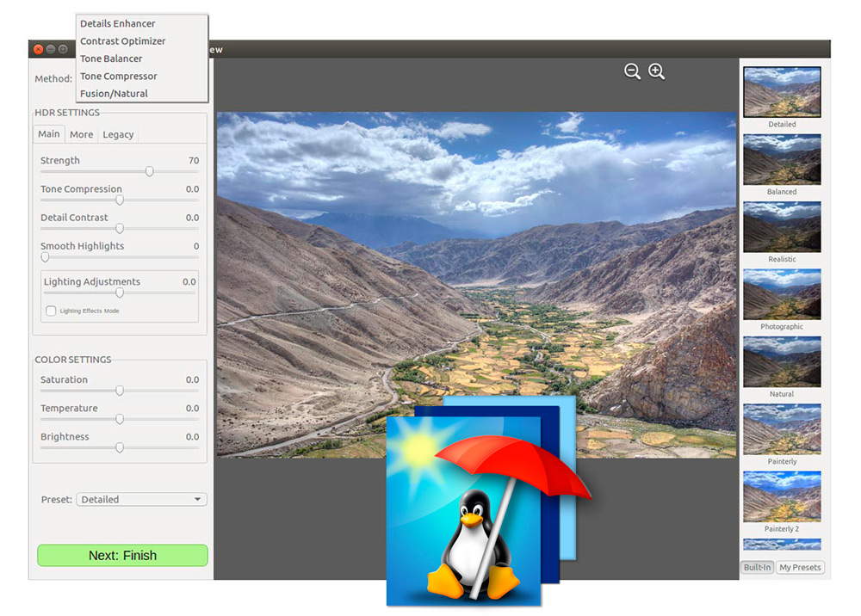Image resolution: width=861 pixels, height=616 pixels.
Task: Choose Tone Compressor from the Method list
Action: tap(119, 76)
